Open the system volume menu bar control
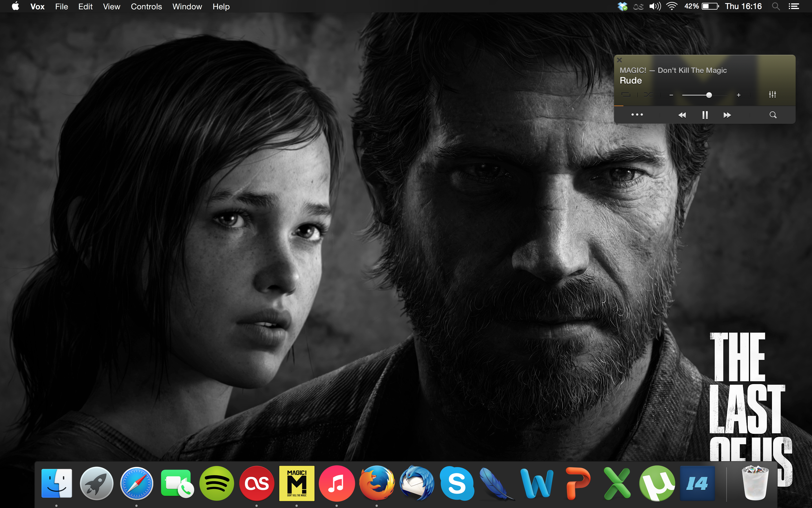This screenshot has width=812, height=508. coord(655,6)
